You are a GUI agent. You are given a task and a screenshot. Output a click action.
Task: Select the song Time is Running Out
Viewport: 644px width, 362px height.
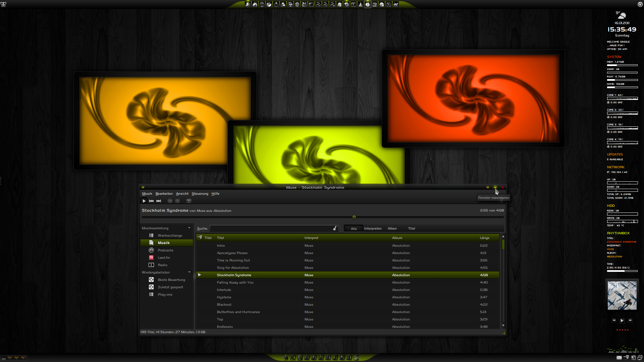[x=348, y=260]
